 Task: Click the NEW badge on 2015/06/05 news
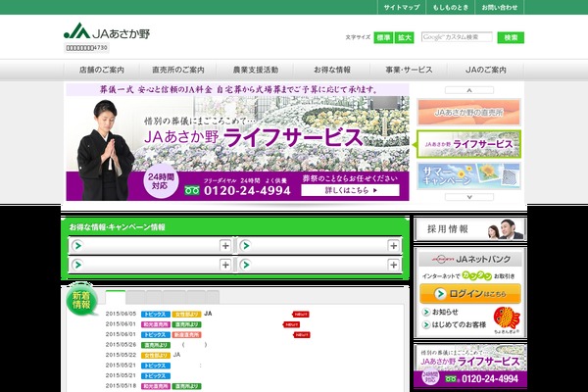pyautogui.click(x=301, y=315)
